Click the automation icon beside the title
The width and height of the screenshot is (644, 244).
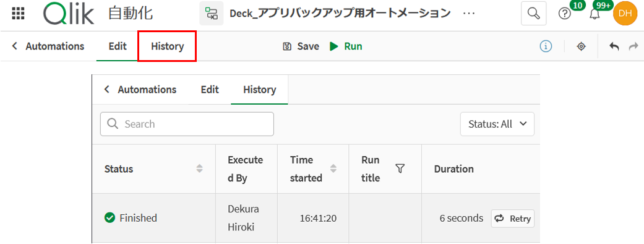(212, 14)
